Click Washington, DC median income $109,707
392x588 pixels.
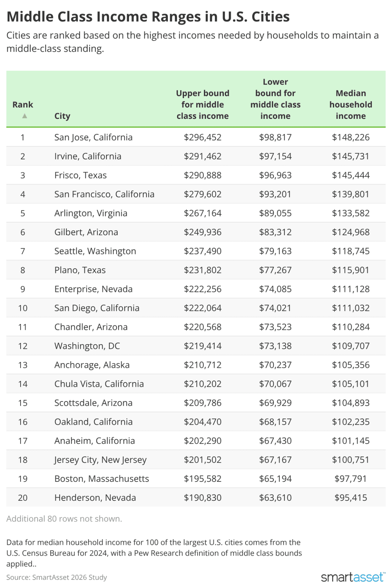350,346
